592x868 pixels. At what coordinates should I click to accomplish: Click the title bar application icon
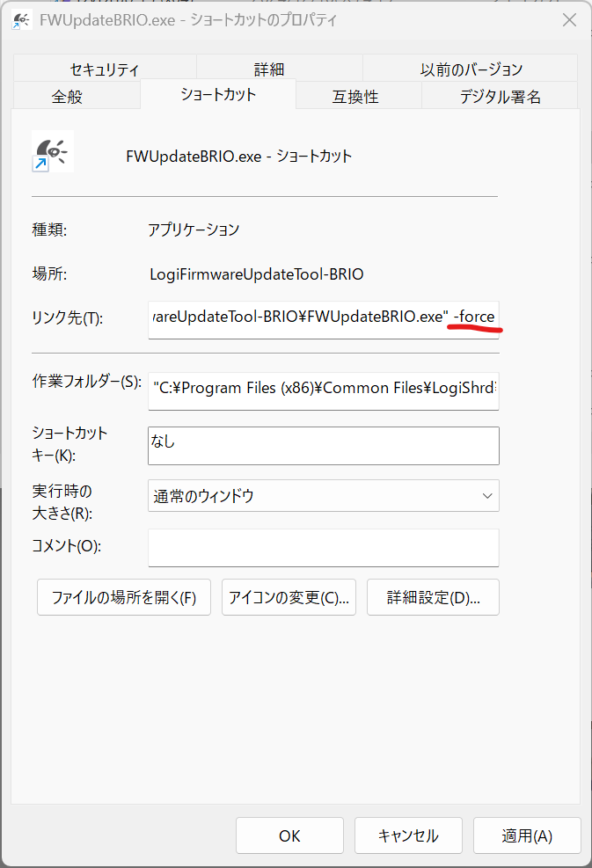pos(21,20)
